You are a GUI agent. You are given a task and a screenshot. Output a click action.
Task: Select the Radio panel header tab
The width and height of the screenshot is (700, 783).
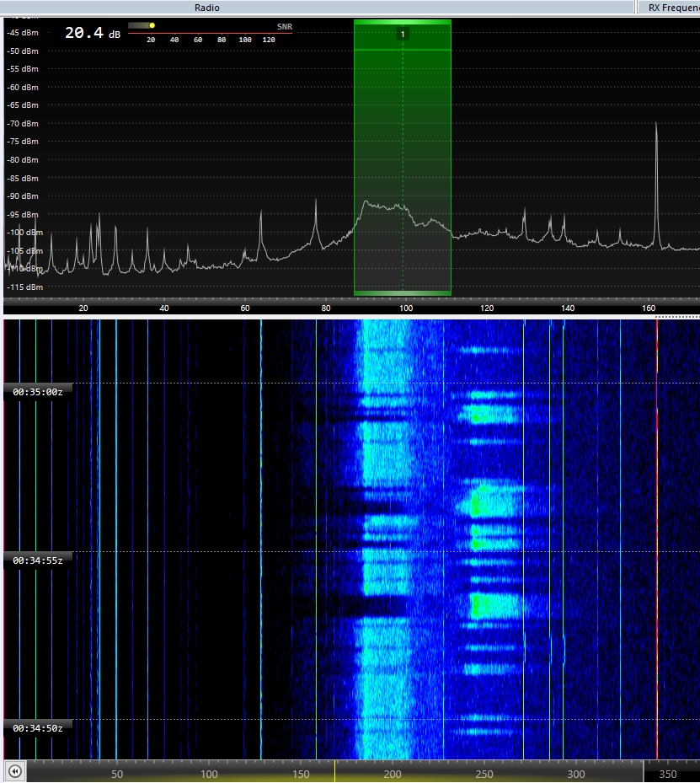coord(207,7)
